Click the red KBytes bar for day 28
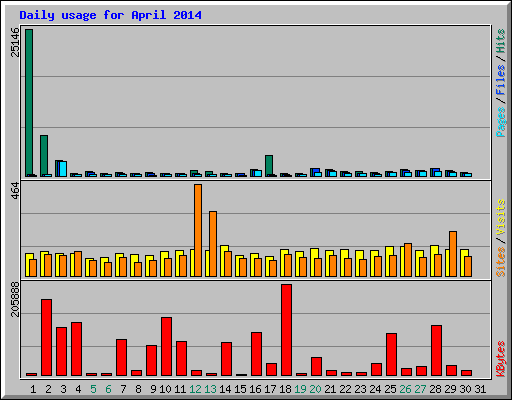This screenshot has width=512, height=400. (436, 350)
